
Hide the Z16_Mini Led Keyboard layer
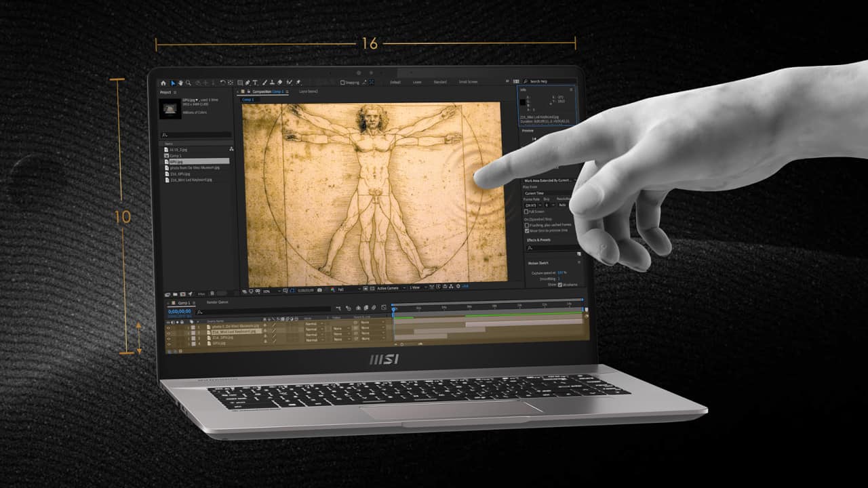168,333
